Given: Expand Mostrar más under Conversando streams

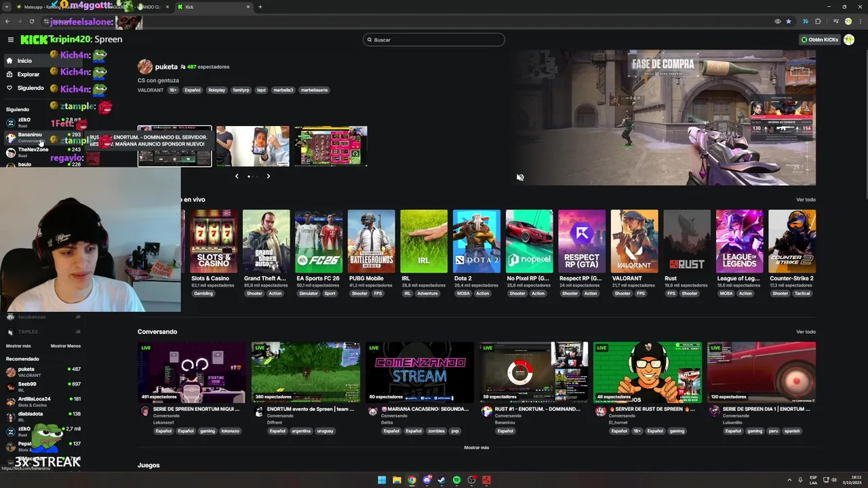Looking at the screenshot, I should [477, 448].
